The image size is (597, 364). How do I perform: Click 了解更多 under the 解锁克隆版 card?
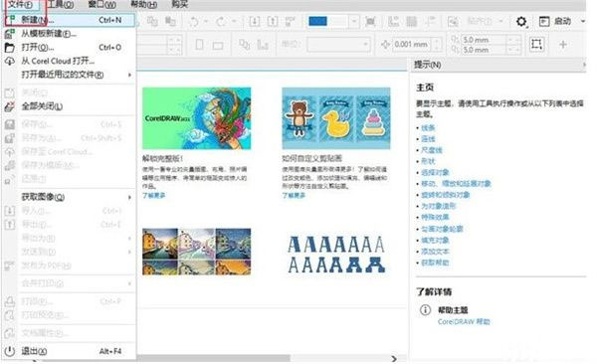154,195
